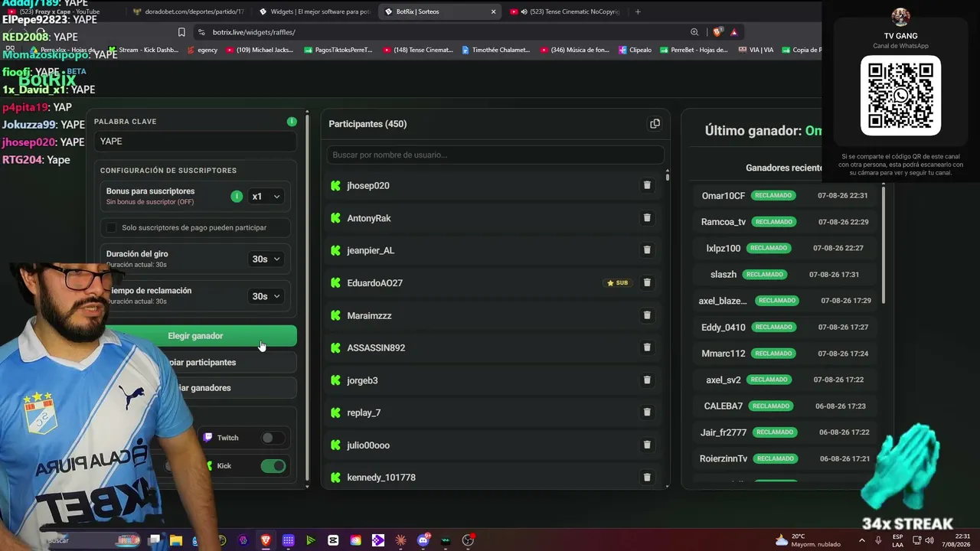
Task: Remove replay_7 from the raffle list
Action: tap(647, 412)
